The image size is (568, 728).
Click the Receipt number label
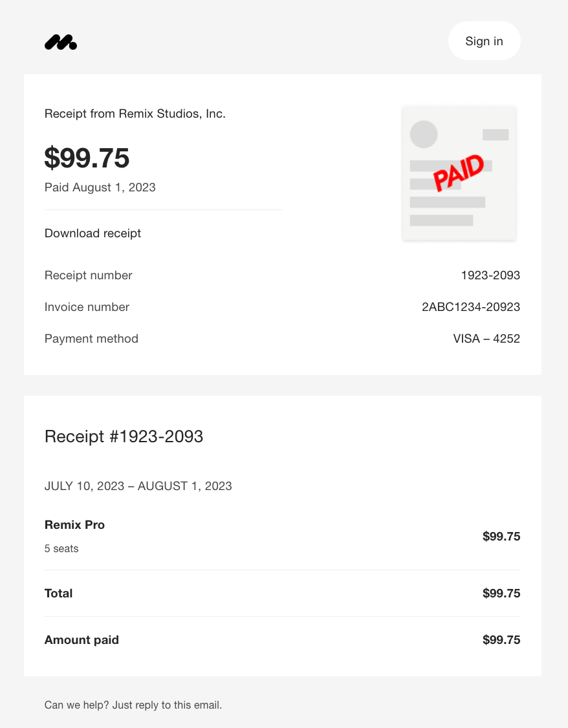[x=88, y=275]
